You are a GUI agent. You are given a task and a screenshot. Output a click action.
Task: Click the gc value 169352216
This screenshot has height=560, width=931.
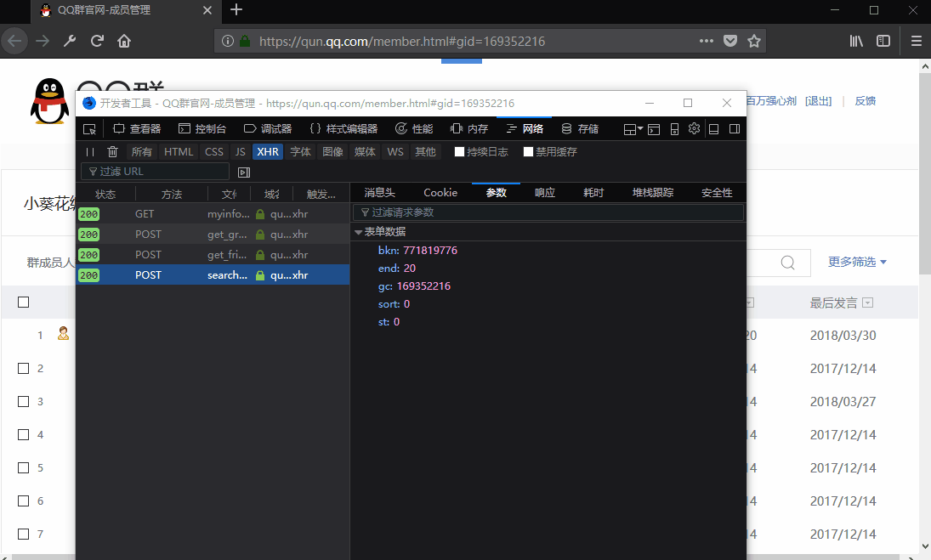click(423, 286)
